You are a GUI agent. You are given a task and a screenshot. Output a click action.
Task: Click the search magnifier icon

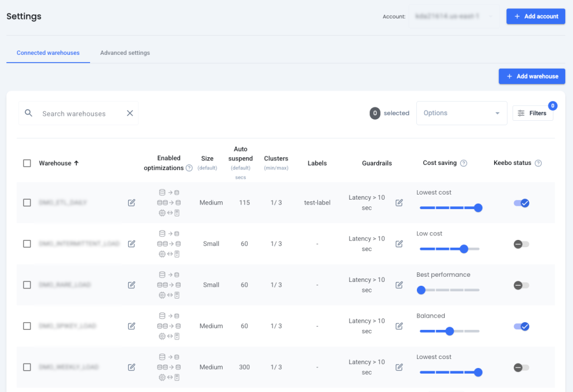[29, 113]
